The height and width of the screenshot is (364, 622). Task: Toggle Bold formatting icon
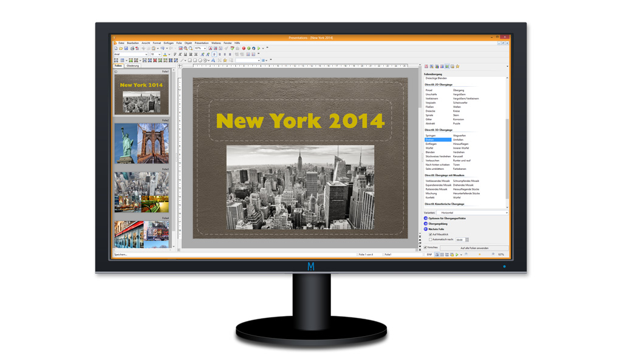175,54
